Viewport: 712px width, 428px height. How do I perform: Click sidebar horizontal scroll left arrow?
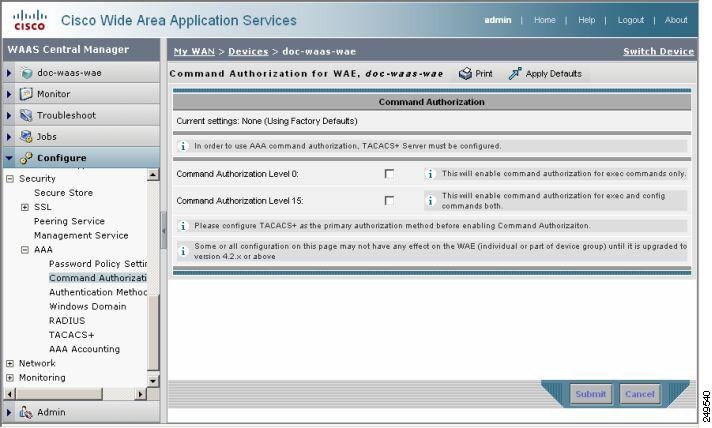[10, 394]
